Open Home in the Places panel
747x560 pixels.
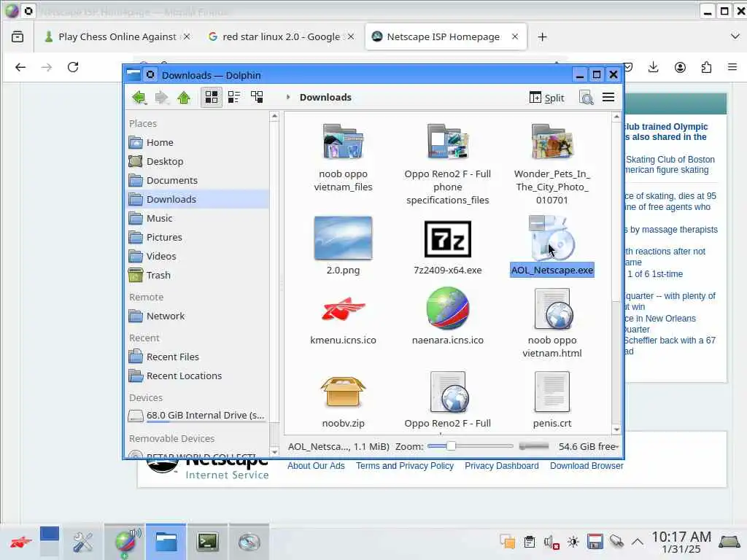coord(198,142)
